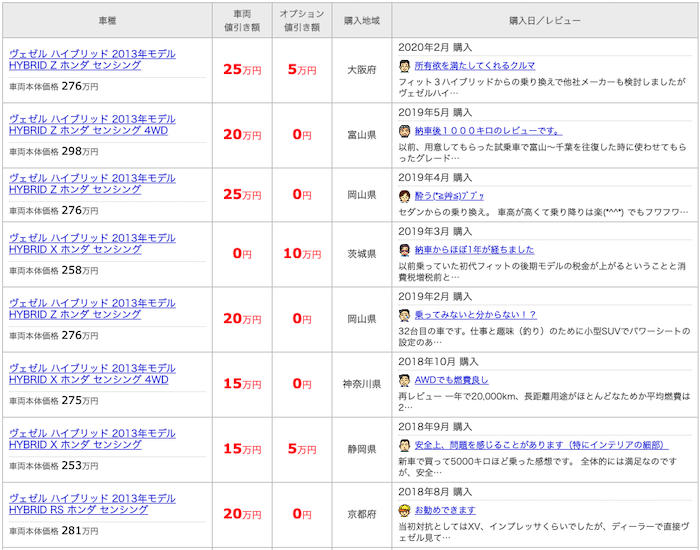Click the オプション値引き額 column header

pos(302,21)
